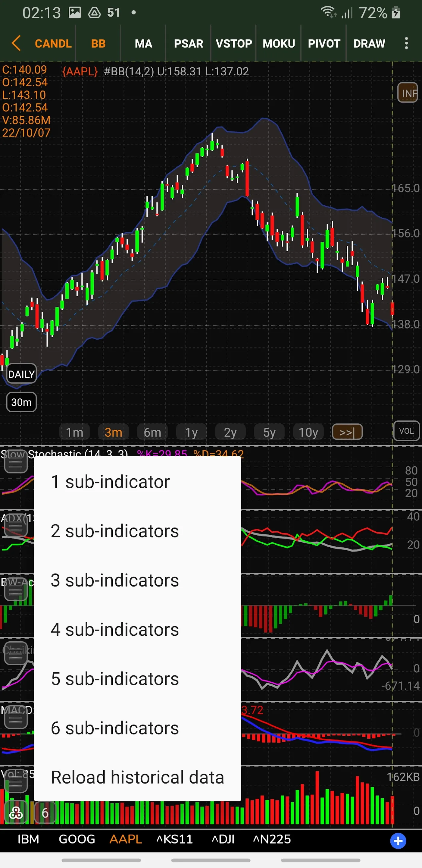Toggle the VOL button on chart

pyautogui.click(x=407, y=431)
